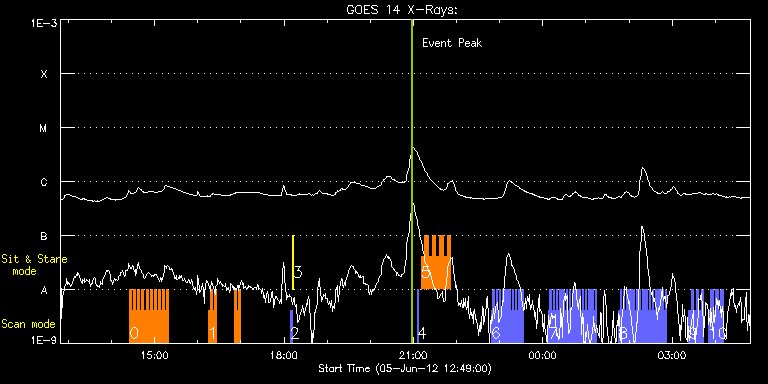Screen dimensions: 768x384
Task: Click the '21:00' time axis label
Action: pos(413,355)
